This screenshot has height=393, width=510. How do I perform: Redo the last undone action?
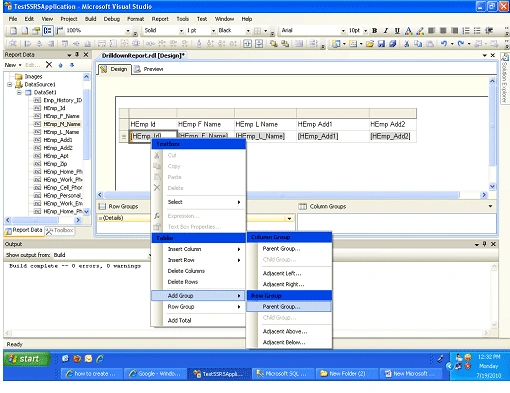[461, 43]
